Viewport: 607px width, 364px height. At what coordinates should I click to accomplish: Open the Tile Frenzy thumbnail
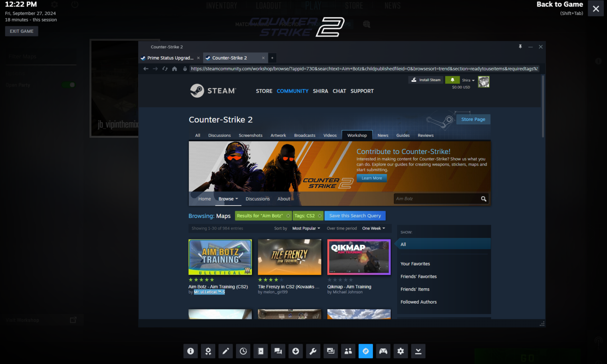pyautogui.click(x=290, y=257)
